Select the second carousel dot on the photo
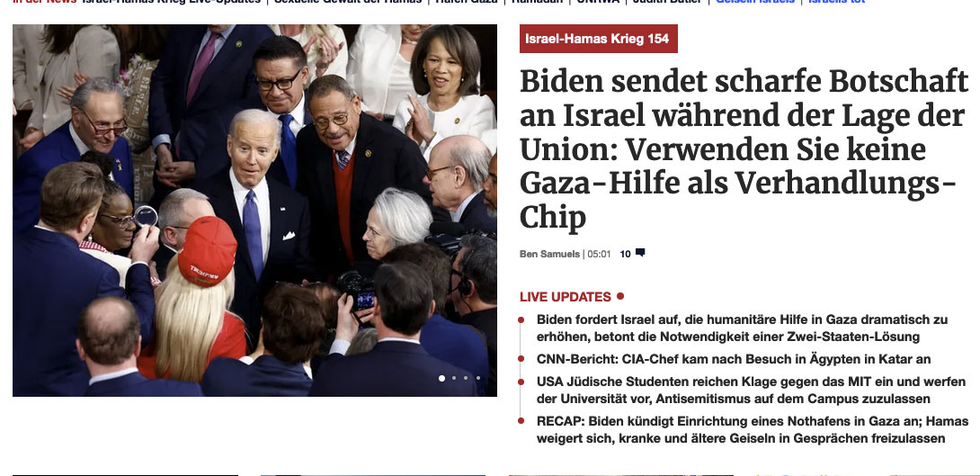The width and height of the screenshot is (980, 476). coord(454,378)
